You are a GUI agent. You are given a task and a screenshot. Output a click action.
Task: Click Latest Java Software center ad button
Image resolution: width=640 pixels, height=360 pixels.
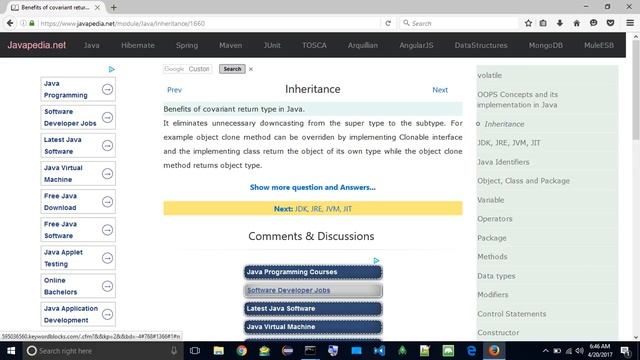[x=313, y=309]
